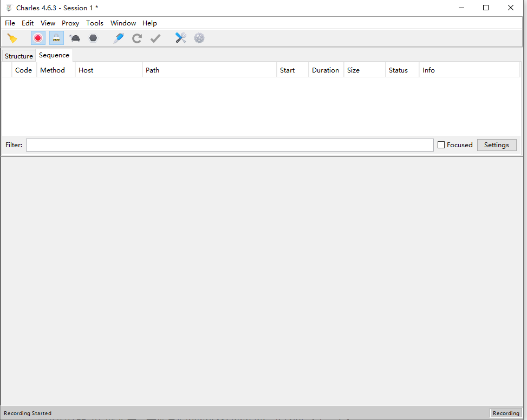Viewport: 527px width, 420px height.
Task: Select the Sequence tab
Action: pyautogui.click(x=54, y=55)
